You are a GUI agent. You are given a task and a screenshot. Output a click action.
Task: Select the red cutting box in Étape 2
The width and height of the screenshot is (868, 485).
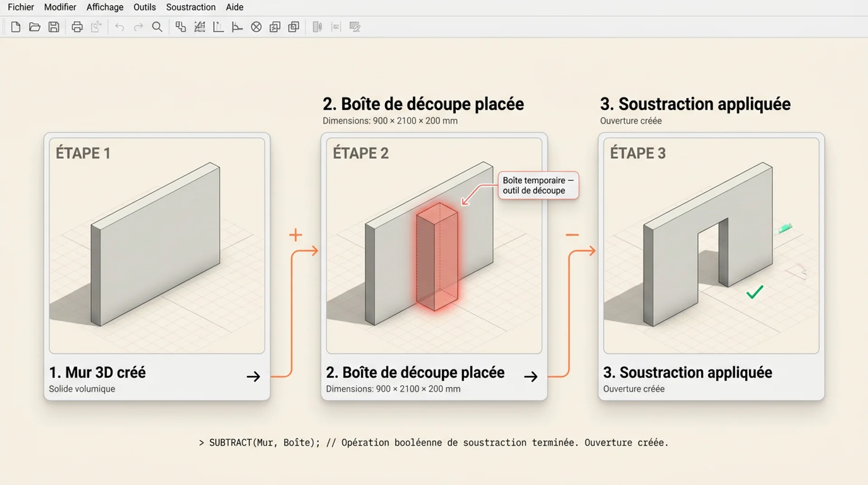tap(437, 257)
